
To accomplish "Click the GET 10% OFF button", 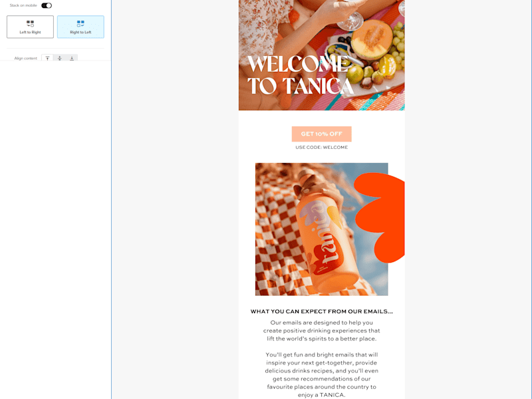I will (322, 134).
